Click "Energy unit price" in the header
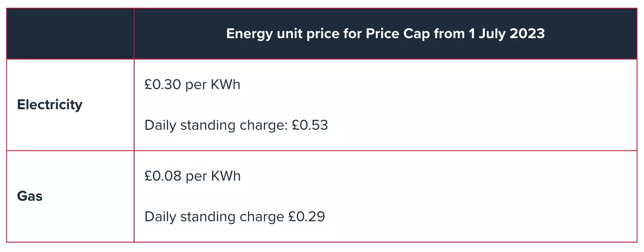The height and width of the screenshot is (252, 644). point(283,34)
